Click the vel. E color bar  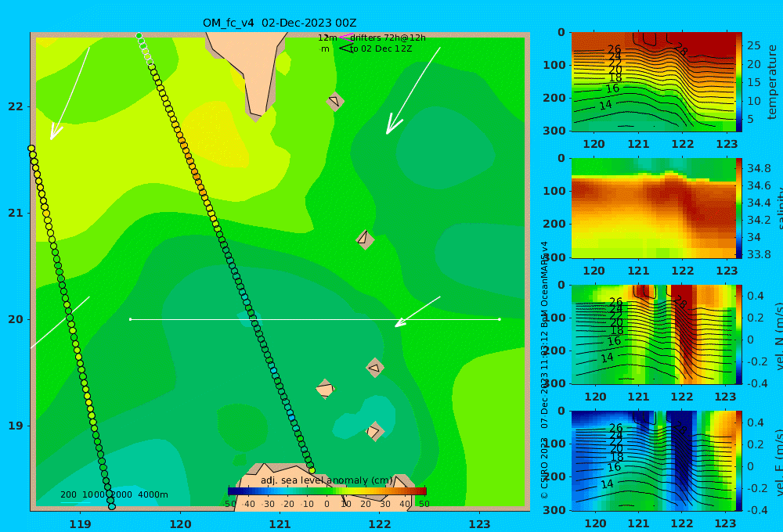tap(739, 461)
